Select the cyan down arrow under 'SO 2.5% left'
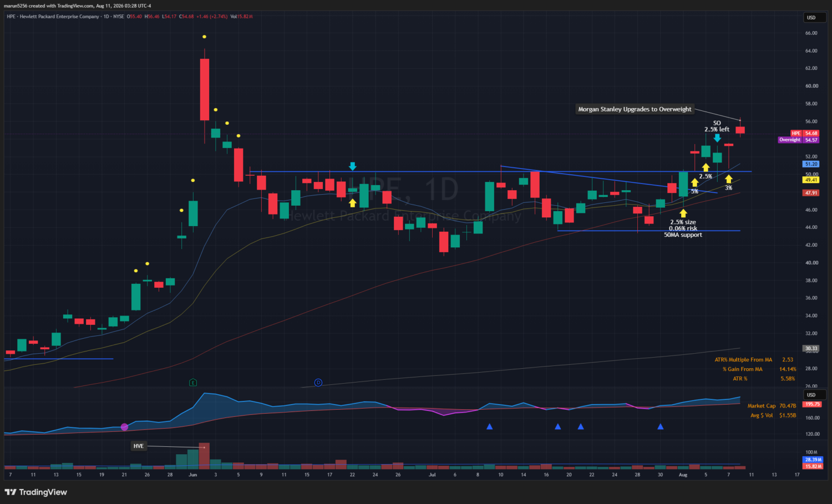Viewport: 832px width, 504px height. pyautogui.click(x=717, y=138)
